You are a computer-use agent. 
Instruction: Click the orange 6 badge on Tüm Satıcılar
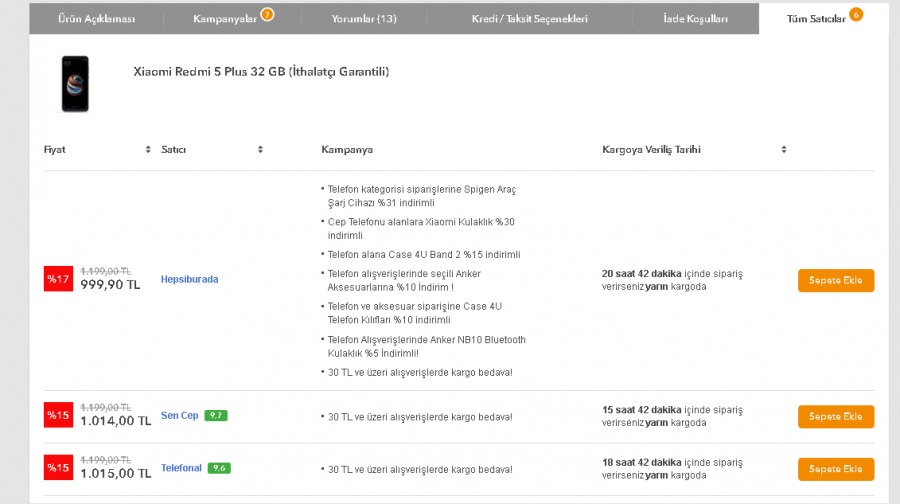click(x=855, y=14)
